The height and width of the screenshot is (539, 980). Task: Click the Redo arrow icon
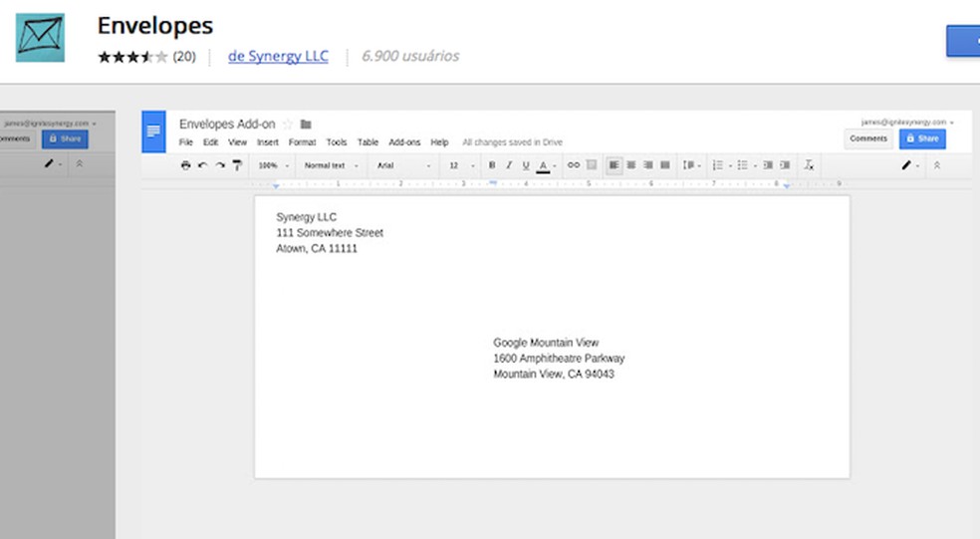click(220, 165)
